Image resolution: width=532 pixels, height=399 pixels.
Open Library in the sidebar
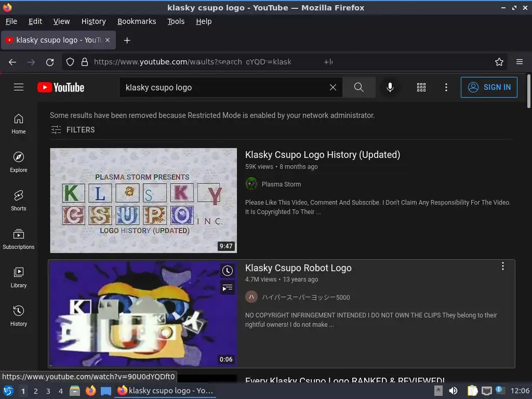(x=19, y=277)
